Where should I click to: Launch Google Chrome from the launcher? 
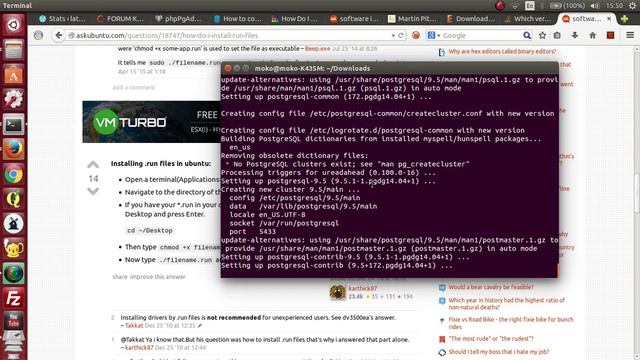point(13,174)
